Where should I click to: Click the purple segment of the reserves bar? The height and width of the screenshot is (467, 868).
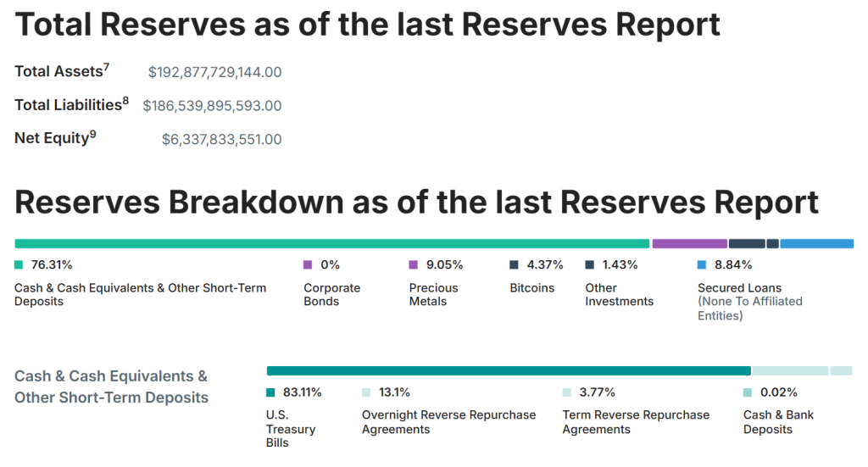pyautogui.click(x=689, y=244)
